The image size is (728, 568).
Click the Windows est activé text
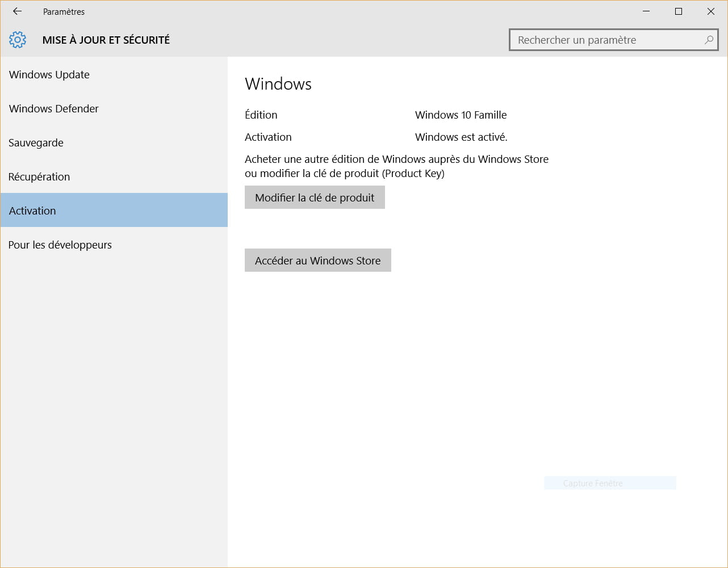461,137
